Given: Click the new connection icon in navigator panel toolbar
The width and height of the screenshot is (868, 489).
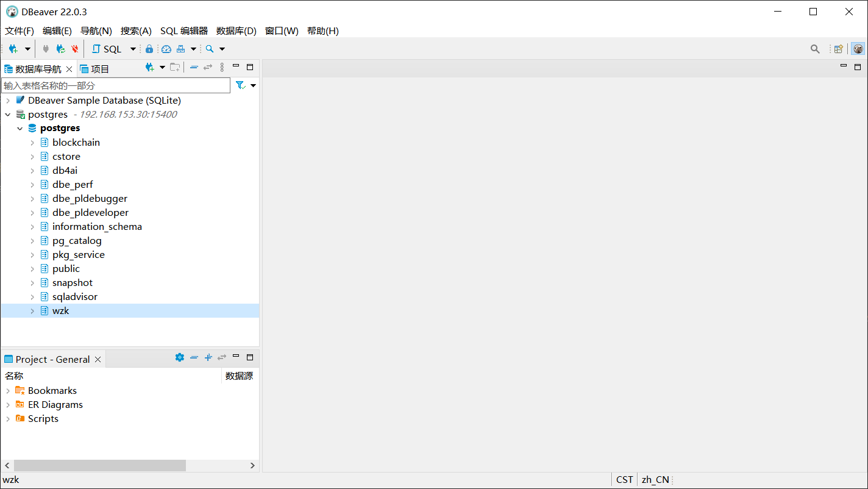Looking at the screenshot, I should (x=149, y=67).
